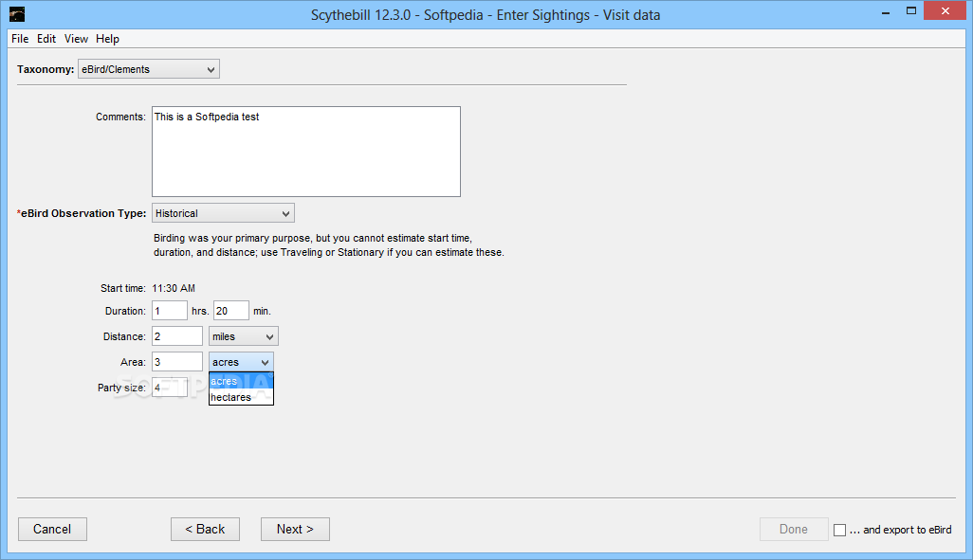973x560 pixels.
Task: Click the Duration minutes field
Action: tap(231, 311)
